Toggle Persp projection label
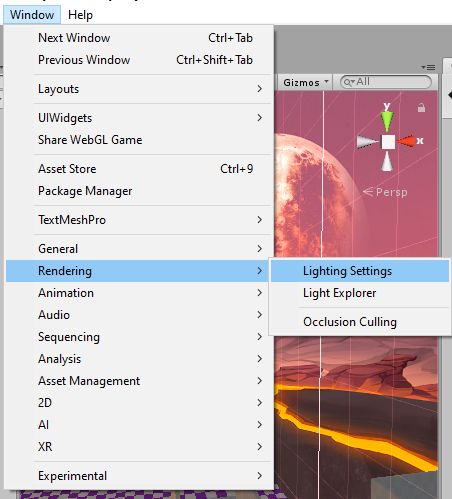 point(385,192)
